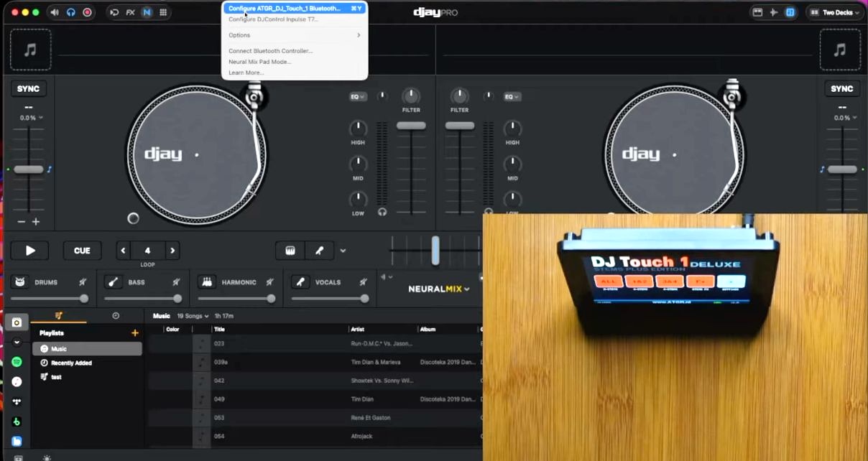Start recording with the record icon
Screen dimensions: 868x461
click(x=86, y=12)
